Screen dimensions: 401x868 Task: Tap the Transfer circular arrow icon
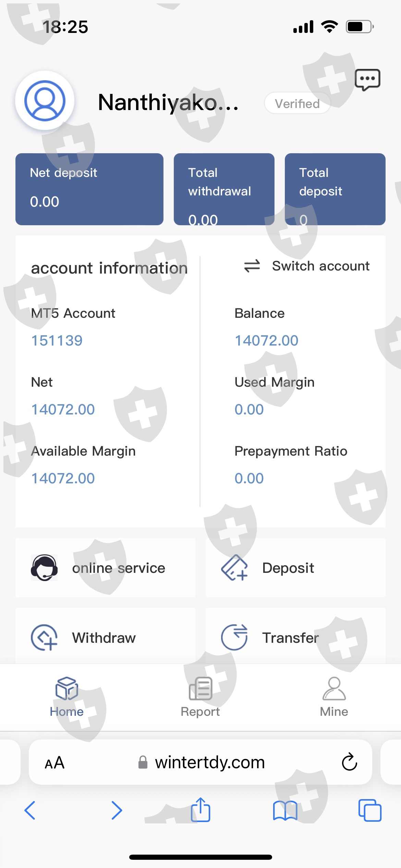pyautogui.click(x=234, y=637)
